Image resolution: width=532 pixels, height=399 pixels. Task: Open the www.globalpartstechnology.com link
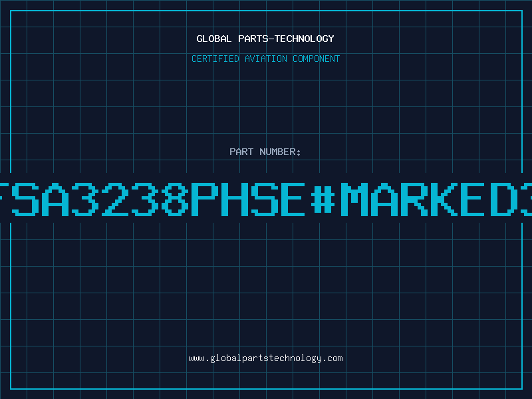pos(265,358)
